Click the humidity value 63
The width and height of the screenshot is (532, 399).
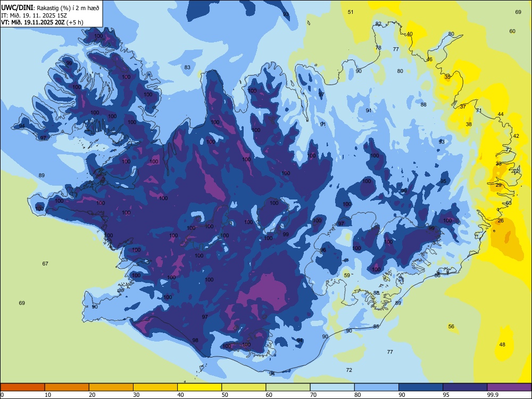tap(509, 203)
